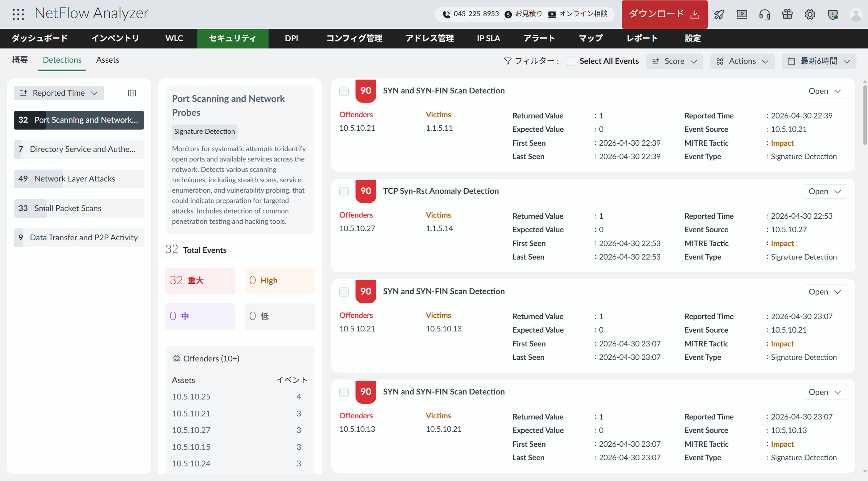Click the Actions grid icon
This screenshot has height=481, width=868.
click(x=720, y=62)
